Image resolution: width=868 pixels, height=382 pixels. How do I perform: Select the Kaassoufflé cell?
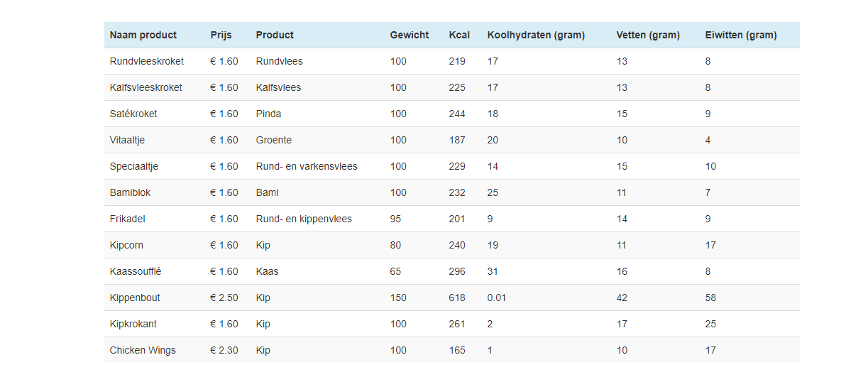[x=136, y=271]
